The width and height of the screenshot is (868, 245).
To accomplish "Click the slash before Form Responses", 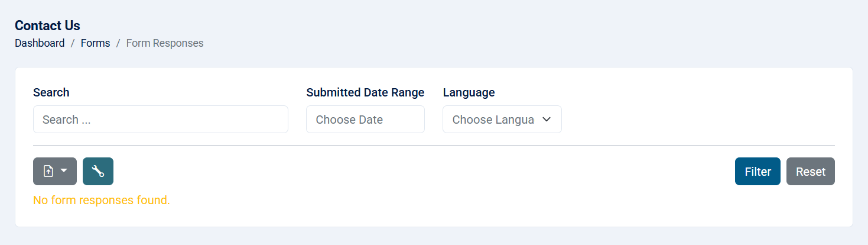I will [x=118, y=43].
